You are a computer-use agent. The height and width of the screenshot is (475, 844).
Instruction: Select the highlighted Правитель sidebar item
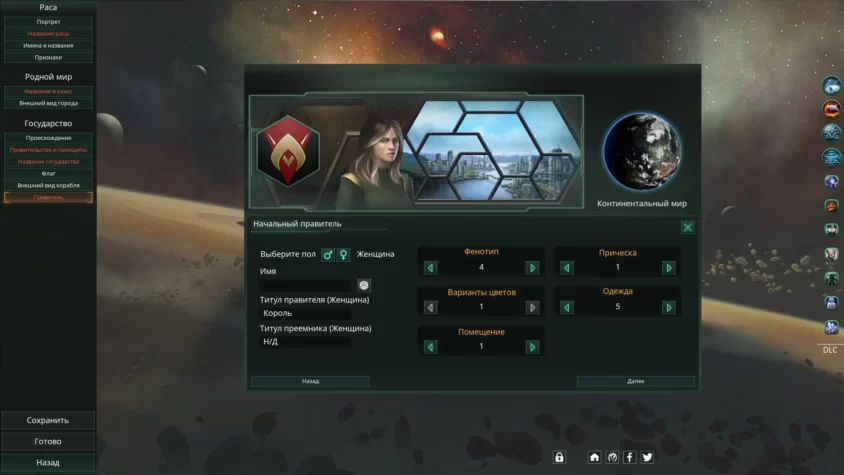(x=48, y=197)
